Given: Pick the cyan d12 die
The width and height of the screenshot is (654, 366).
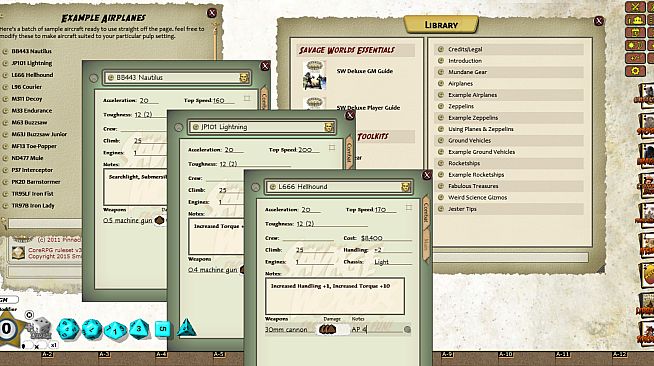Looking at the screenshot, I should (92, 329).
